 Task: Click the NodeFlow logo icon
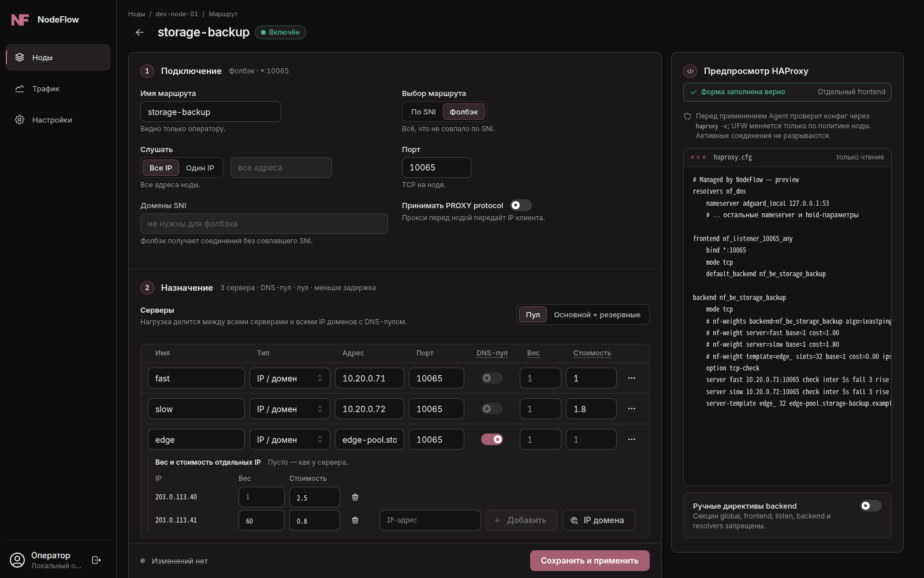click(20, 20)
